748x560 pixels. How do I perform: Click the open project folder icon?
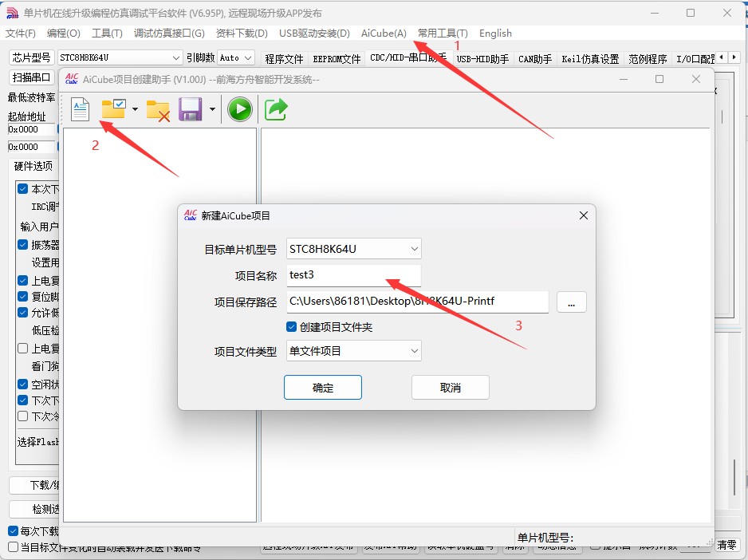click(x=113, y=108)
